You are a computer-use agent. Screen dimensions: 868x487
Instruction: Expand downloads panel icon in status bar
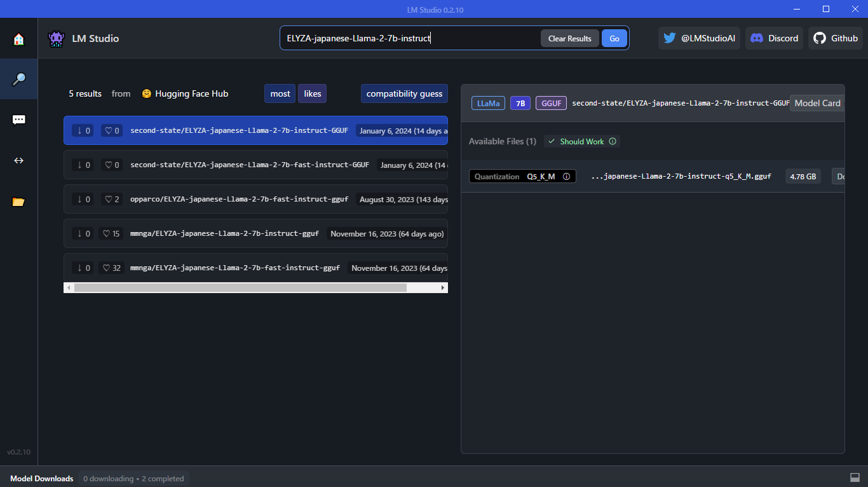[855, 477]
